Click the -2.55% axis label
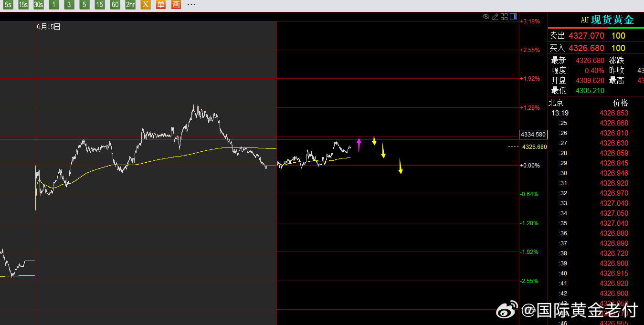Viewport: 644px width, 325px height. (530, 281)
